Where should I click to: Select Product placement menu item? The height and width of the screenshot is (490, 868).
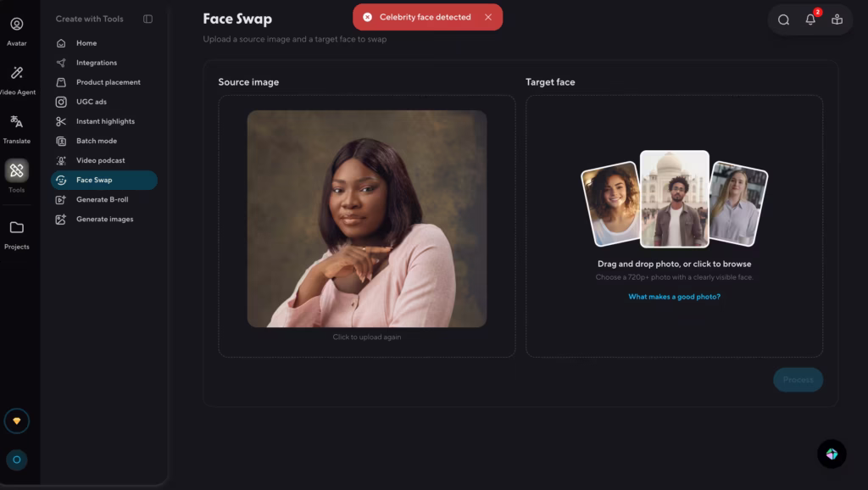(108, 82)
